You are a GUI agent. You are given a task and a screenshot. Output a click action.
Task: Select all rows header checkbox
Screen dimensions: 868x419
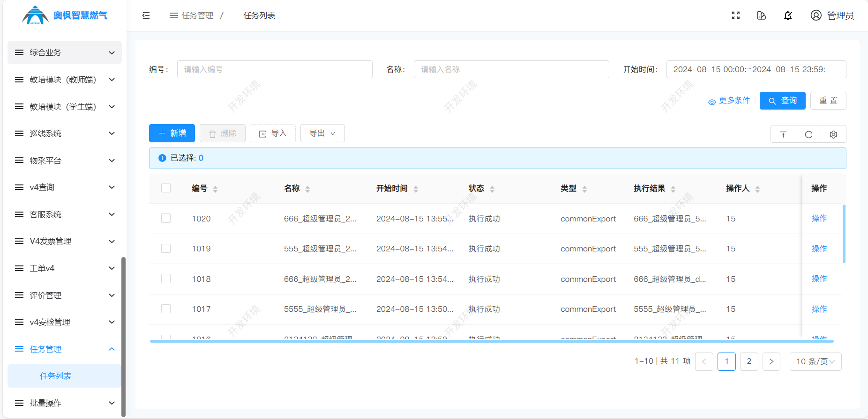point(166,188)
